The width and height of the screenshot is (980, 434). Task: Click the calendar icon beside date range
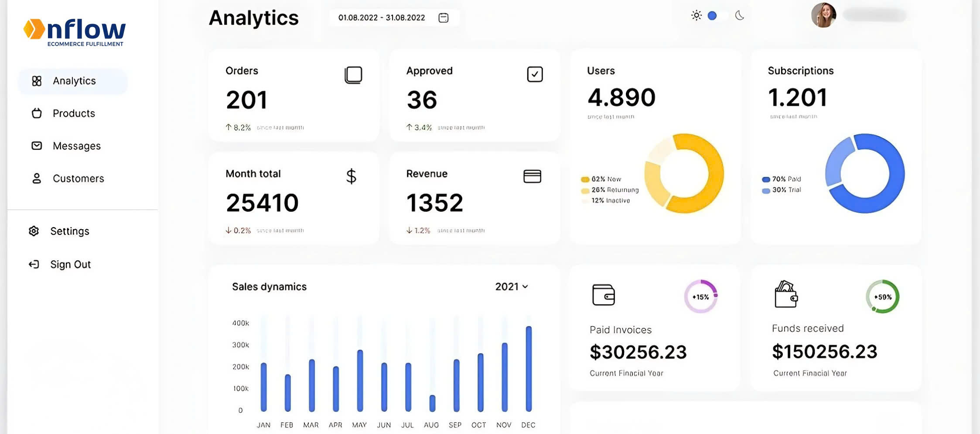click(x=443, y=17)
